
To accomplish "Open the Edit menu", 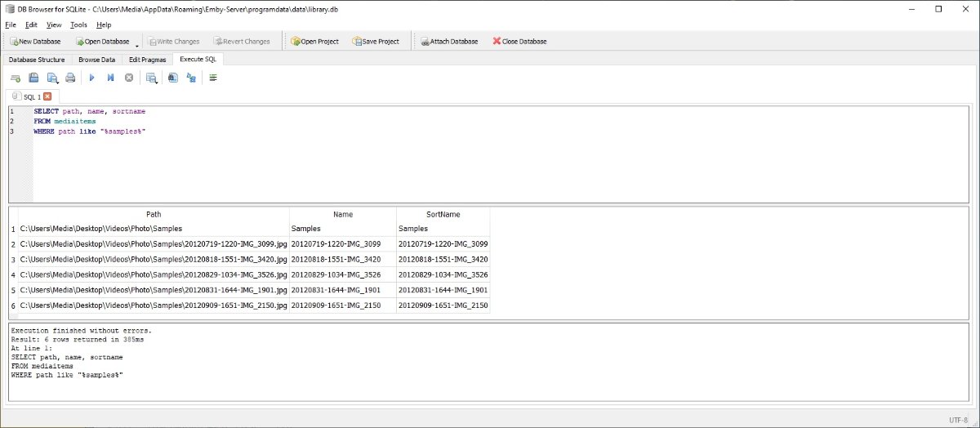I will 30,25.
